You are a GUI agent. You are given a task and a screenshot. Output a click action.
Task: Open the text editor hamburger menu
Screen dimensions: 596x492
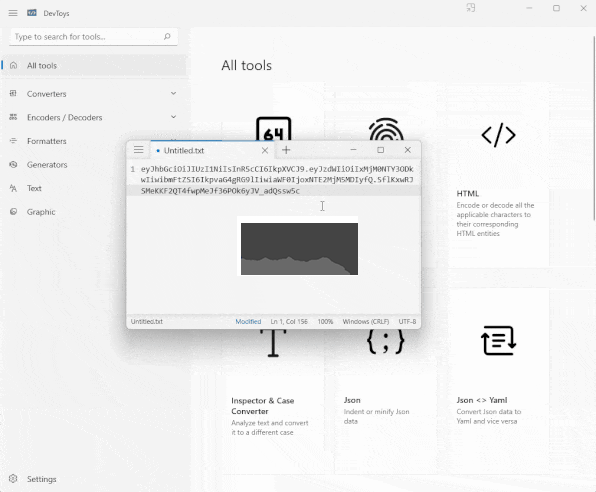click(139, 150)
